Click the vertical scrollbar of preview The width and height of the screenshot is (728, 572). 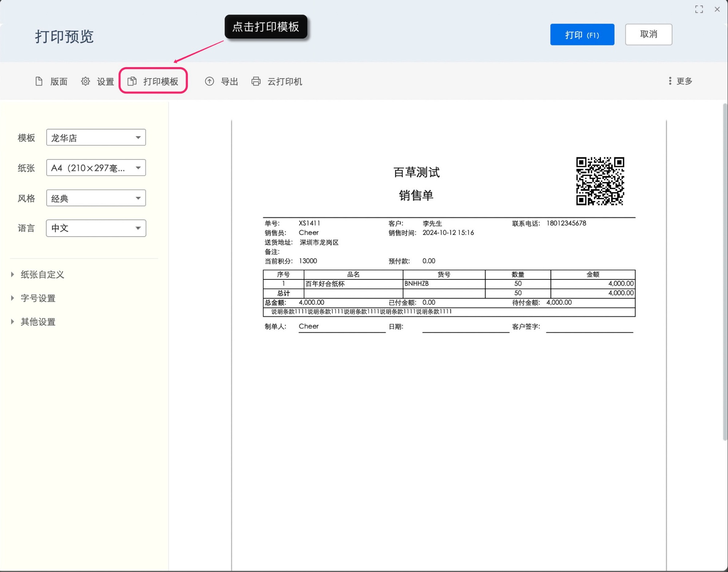click(725, 273)
